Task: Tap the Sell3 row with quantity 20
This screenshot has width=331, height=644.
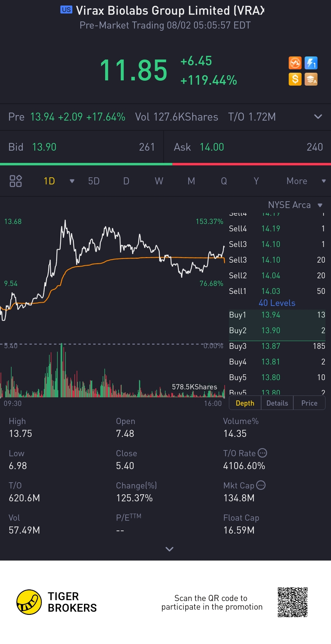Action: coord(277,260)
